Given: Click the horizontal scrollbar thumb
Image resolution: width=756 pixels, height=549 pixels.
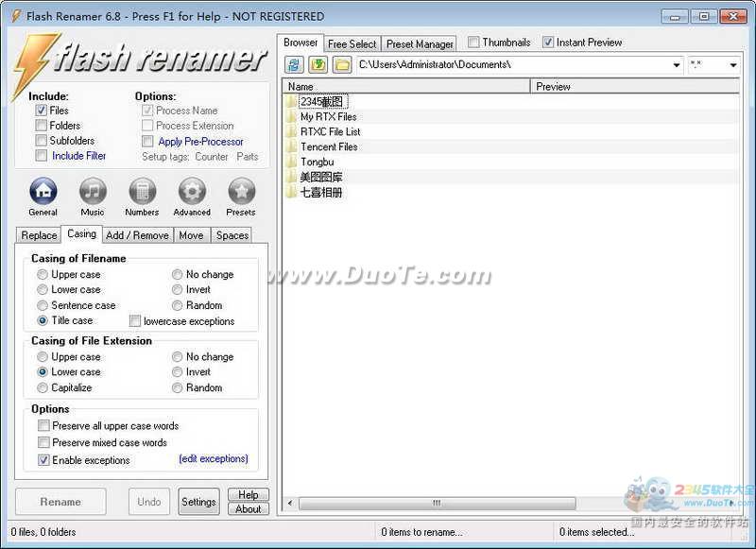Looking at the screenshot, I should 438,504.
